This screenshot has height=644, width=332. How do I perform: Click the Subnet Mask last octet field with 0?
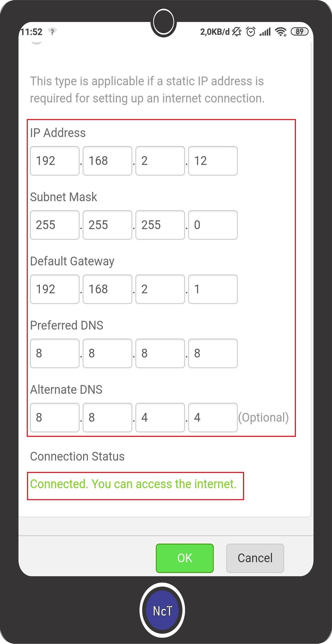[x=213, y=225]
